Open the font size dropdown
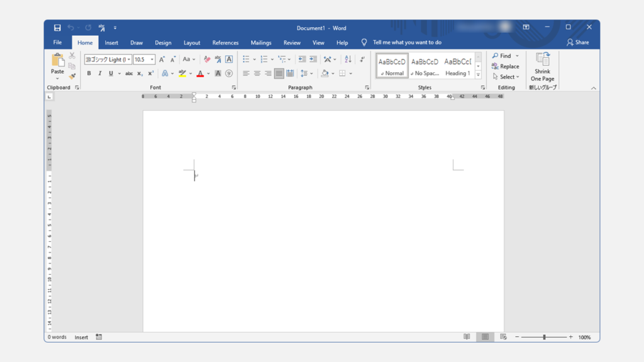 [x=152, y=60]
